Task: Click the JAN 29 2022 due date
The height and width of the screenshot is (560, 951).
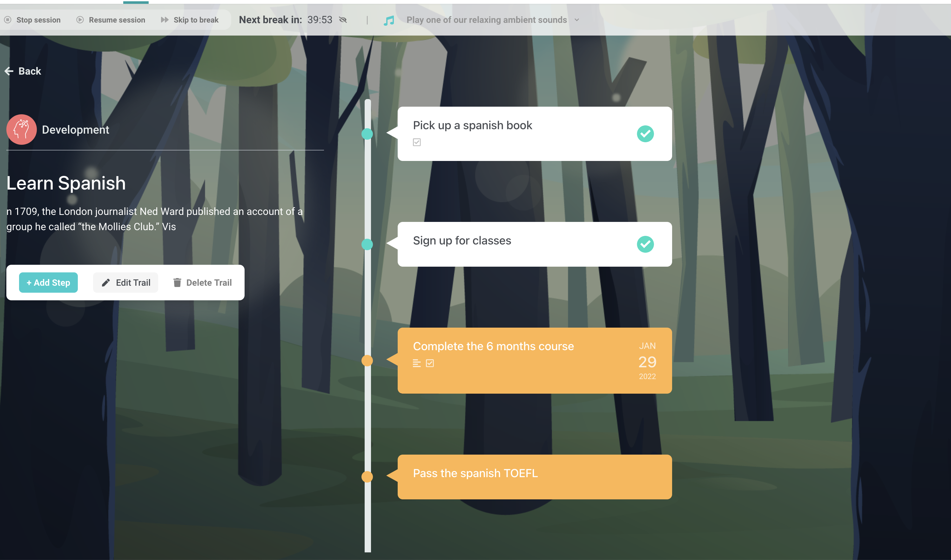Action: coord(647,361)
